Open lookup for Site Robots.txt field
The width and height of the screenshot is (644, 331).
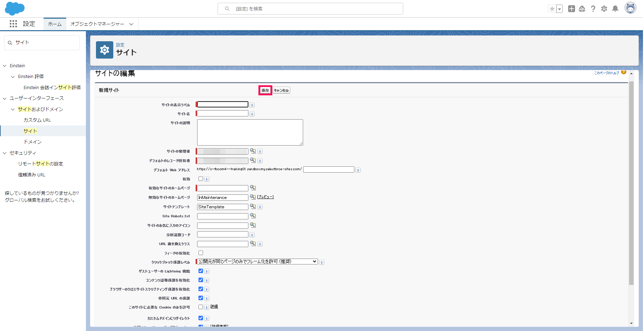(x=253, y=216)
